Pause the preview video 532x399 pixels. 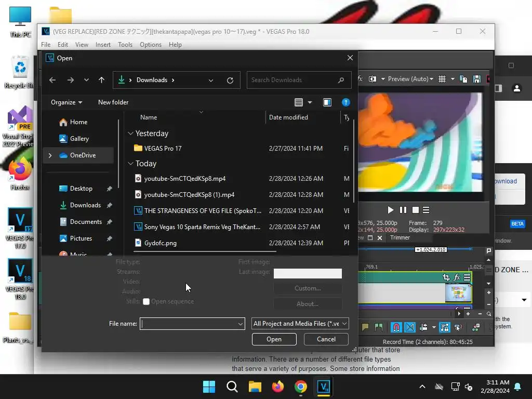tap(403, 210)
